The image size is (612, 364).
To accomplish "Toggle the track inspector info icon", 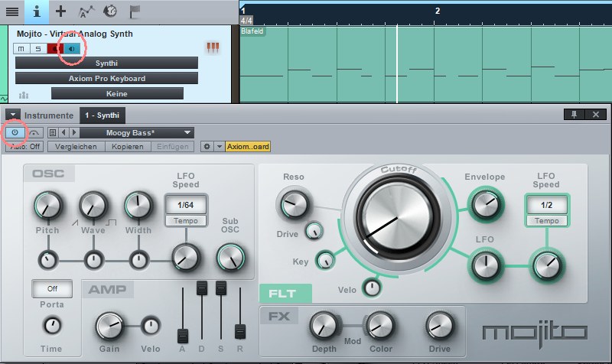I will (x=37, y=11).
